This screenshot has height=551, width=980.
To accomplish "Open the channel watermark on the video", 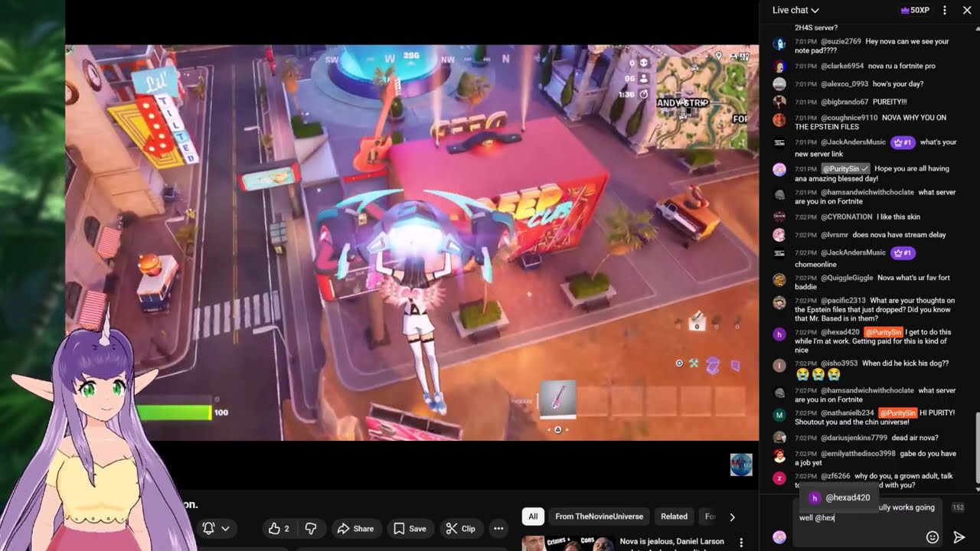I will (741, 465).
